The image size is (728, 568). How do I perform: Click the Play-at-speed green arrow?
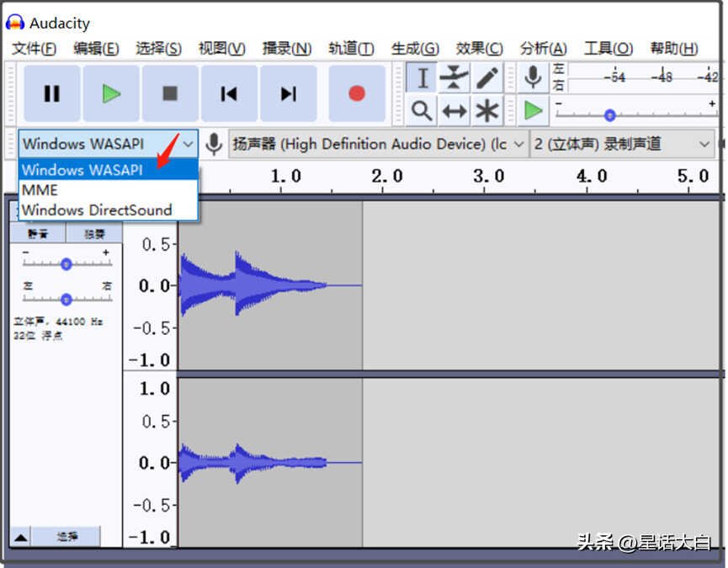point(533,111)
